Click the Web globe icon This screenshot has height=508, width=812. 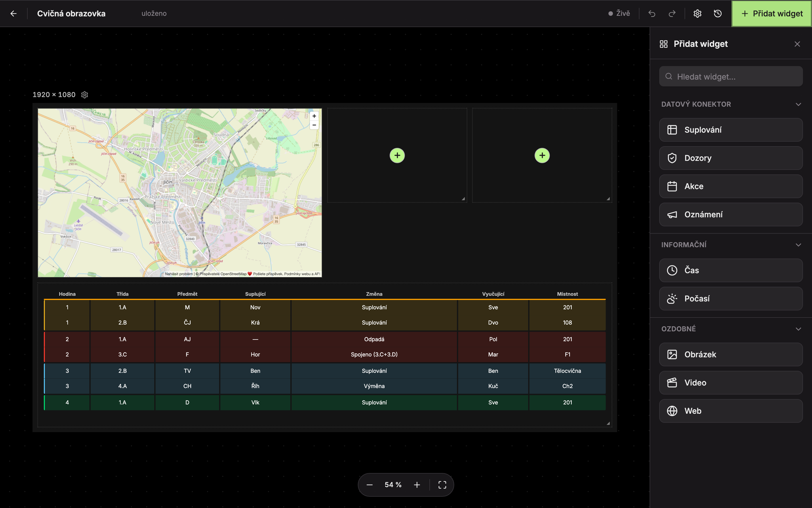[x=672, y=411]
